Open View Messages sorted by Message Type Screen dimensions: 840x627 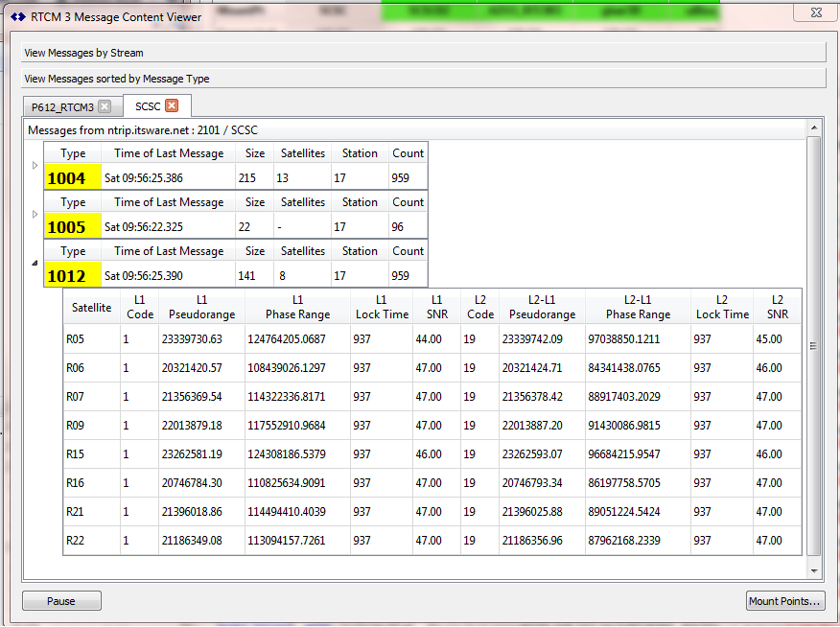(423, 79)
